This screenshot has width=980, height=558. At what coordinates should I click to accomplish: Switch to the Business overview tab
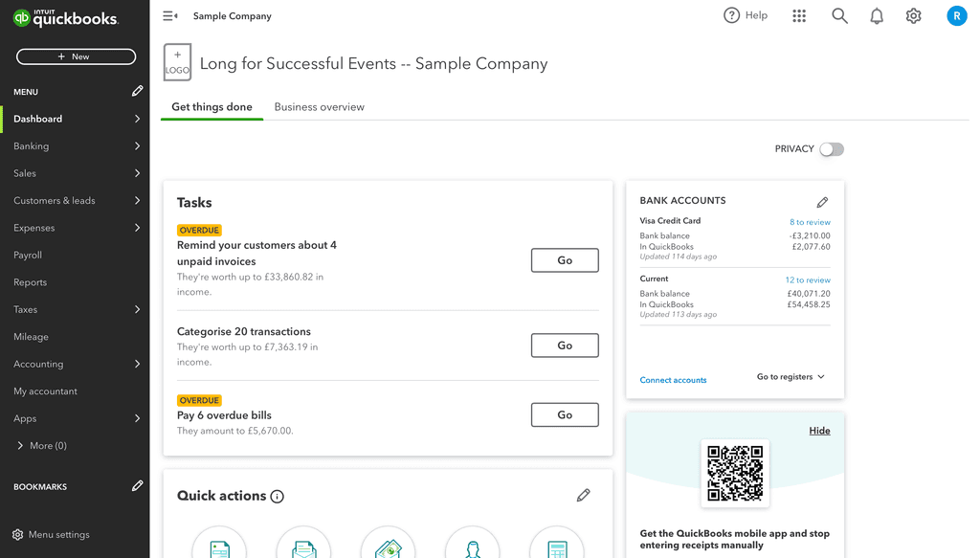tap(319, 107)
